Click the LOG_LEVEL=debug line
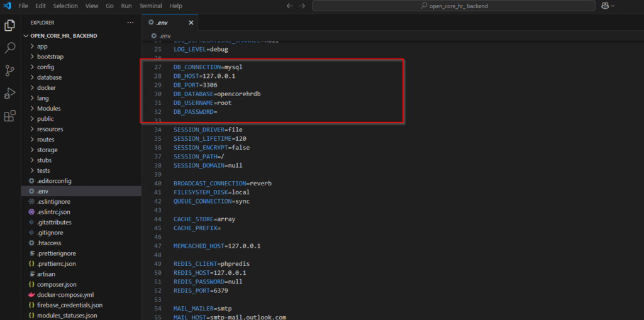 pos(201,49)
